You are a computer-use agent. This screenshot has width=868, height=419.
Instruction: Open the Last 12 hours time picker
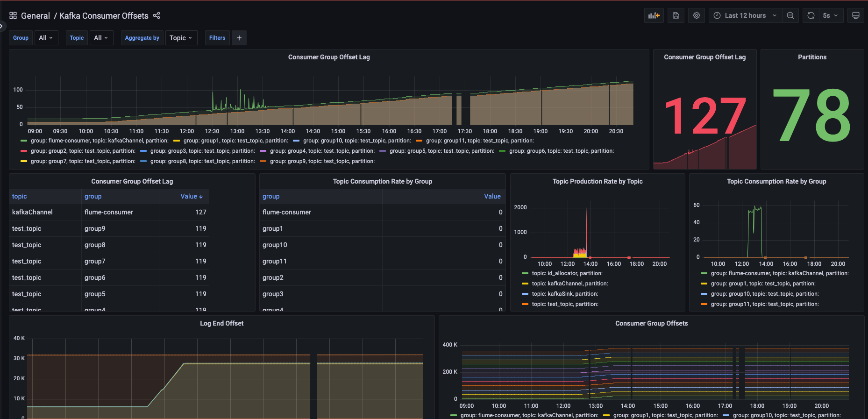pos(745,15)
